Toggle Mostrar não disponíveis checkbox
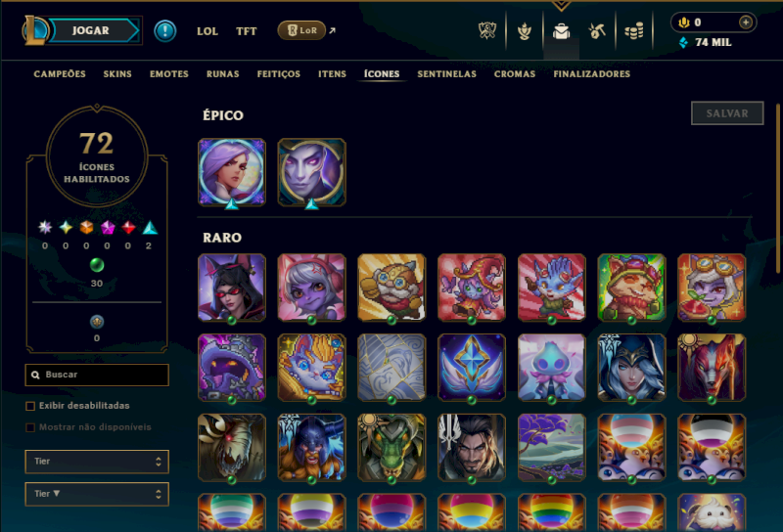 pos(30,427)
